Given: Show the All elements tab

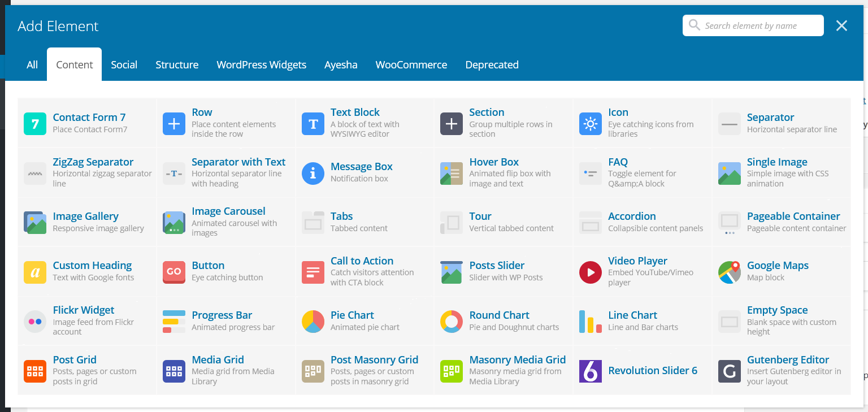Looking at the screenshot, I should point(32,65).
